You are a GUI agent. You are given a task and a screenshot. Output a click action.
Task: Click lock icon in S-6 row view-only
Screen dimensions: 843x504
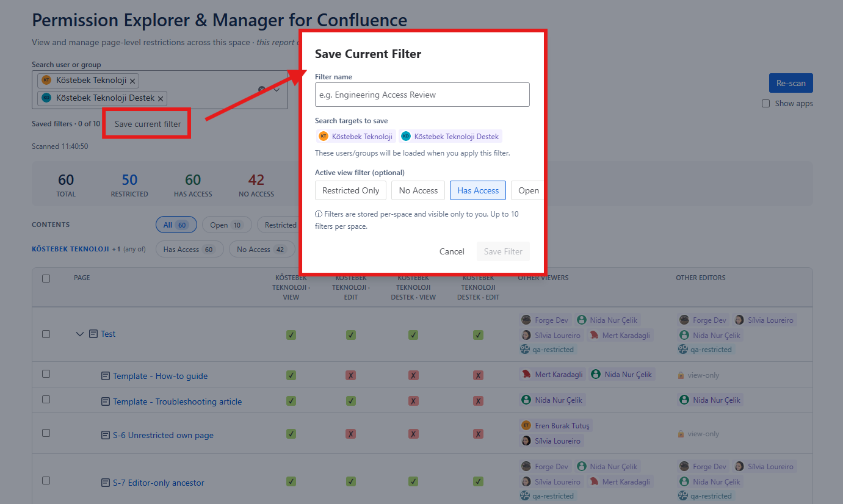coord(681,434)
